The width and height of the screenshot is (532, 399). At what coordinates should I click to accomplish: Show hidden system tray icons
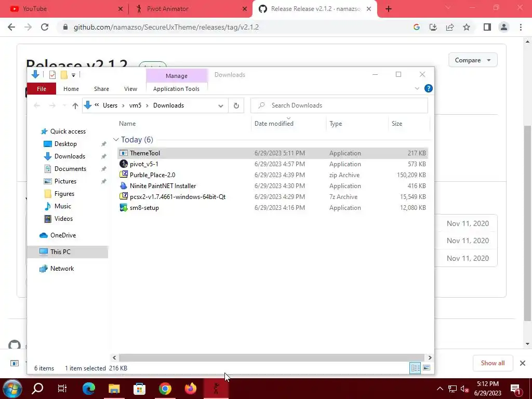point(440,389)
